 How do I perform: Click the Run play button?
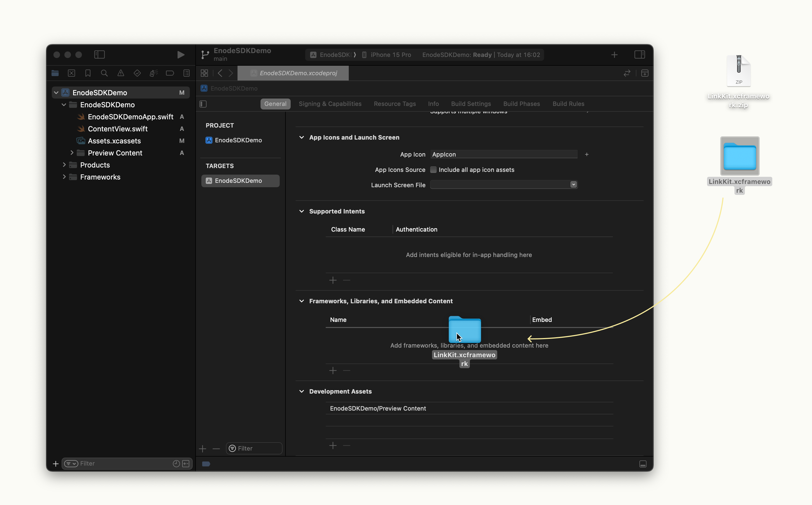coord(181,55)
